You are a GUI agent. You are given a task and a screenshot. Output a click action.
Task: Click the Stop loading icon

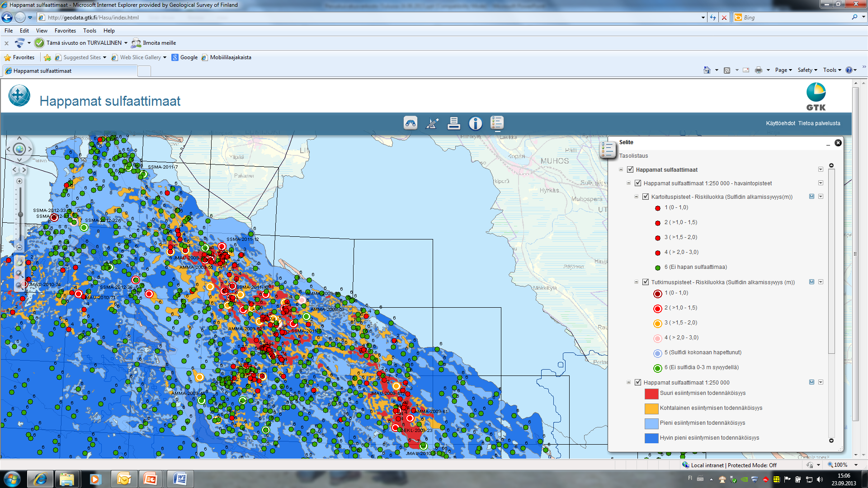(724, 18)
